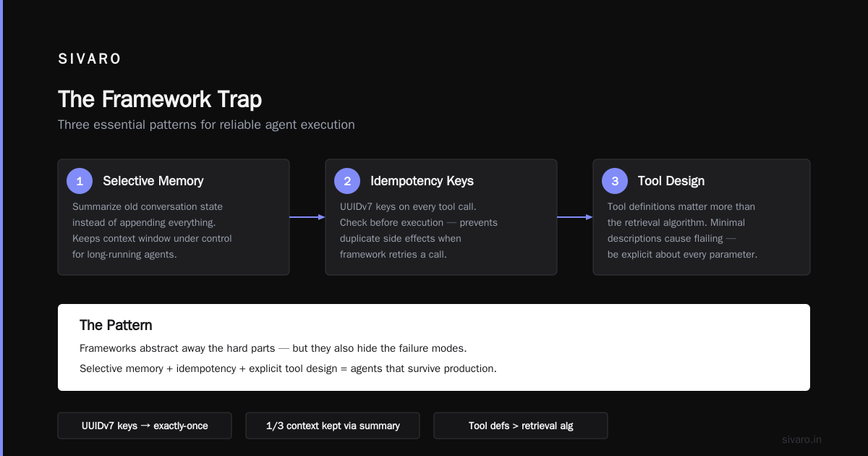Click the number 1 circle badge
Viewport: 868px width, 456px height.
(x=80, y=181)
